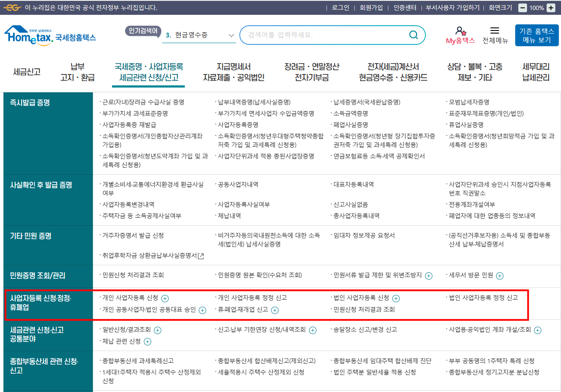Open 대표자등록내역 link
The image size is (561, 392).
click(x=354, y=185)
